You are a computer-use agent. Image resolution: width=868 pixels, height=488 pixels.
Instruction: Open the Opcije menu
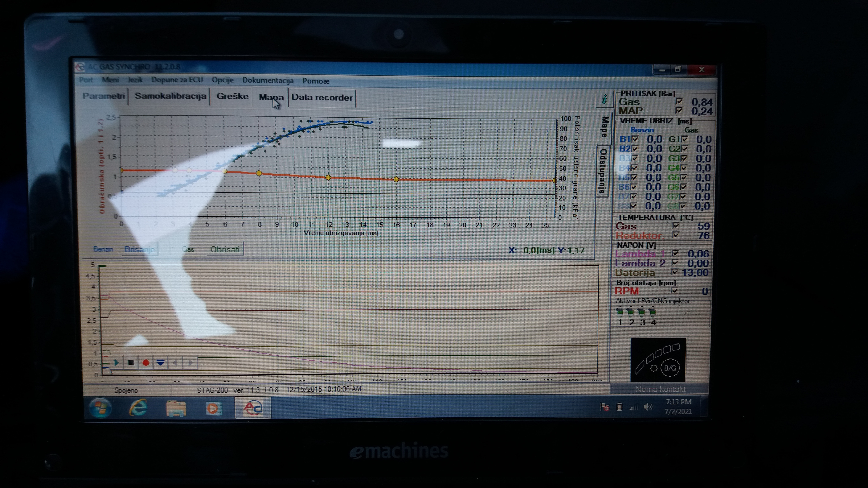point(222,80)
